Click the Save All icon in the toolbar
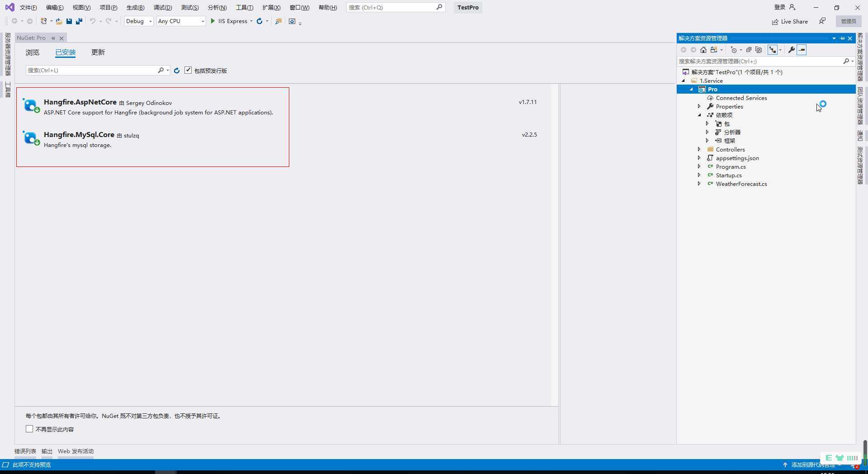Image resolution: width=868 pixels, height=474 pixels. pos(79,21)
